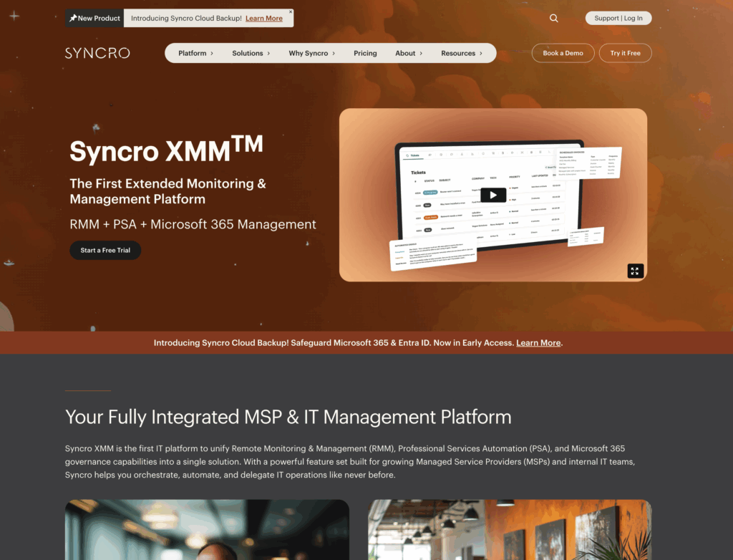This screenshot has height=560, width=733.
Task: Expand the video to fullscreen
Action: pyautogui.click(x=635, y=271)
